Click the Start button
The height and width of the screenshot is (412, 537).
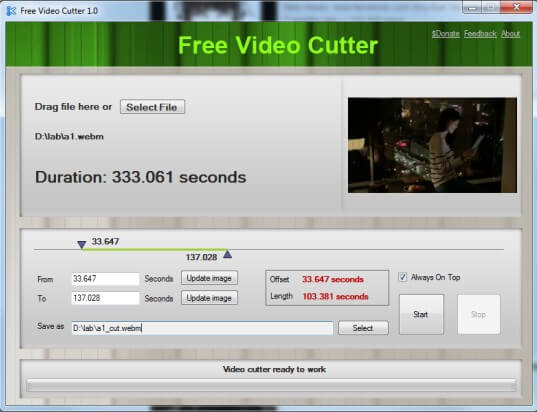click(x=421, y=314)
